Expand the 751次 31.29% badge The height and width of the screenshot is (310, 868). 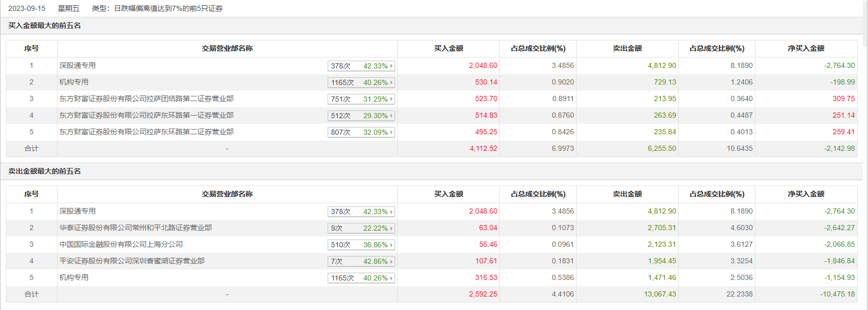point(361,99)
